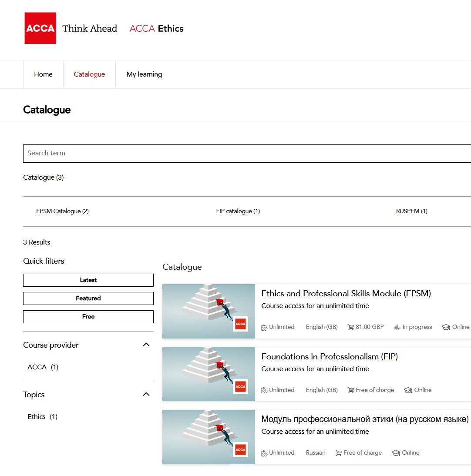Toggle the Free quick filter
Screen dimensions: 471x476
(x=88, y=317)
